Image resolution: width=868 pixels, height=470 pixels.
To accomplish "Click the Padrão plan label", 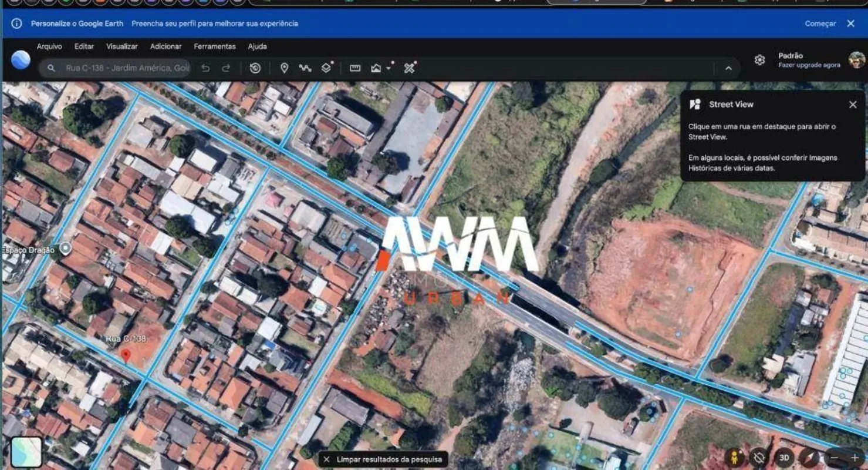I will click(791, 56).
